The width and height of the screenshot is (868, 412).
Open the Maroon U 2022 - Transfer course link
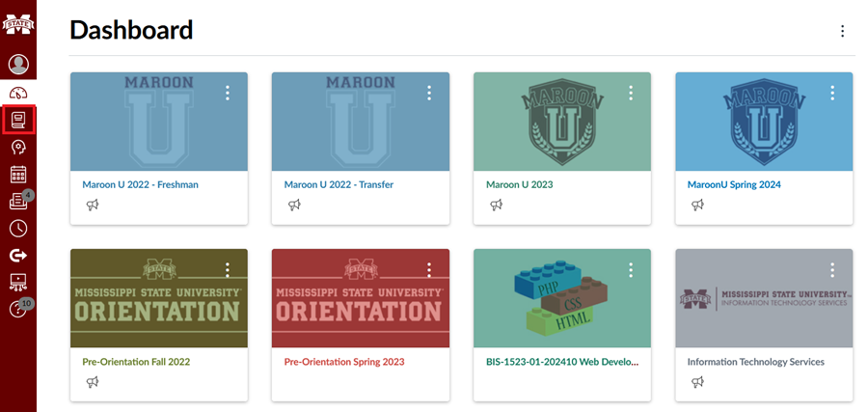click(339, 184)
